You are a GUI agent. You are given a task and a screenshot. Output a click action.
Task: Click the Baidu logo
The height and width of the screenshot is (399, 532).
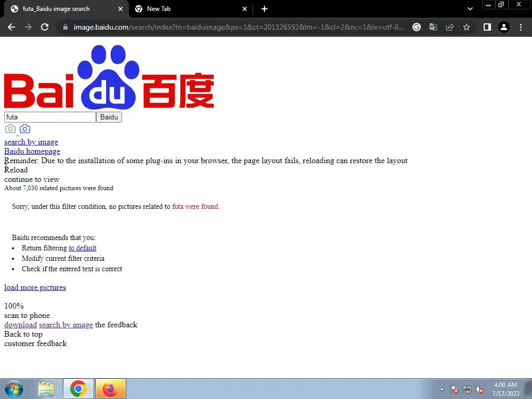pos(109,77)
